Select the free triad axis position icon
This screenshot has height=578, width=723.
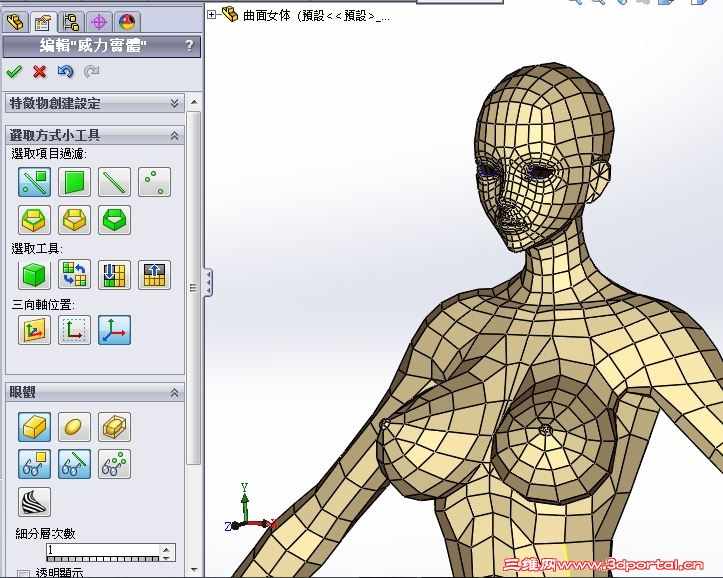pos(114,330)
